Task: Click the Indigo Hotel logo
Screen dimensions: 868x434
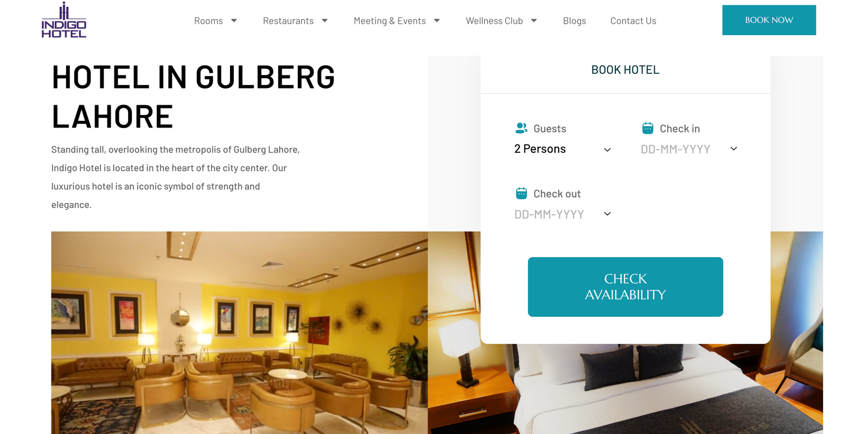Action: [64, 20]
